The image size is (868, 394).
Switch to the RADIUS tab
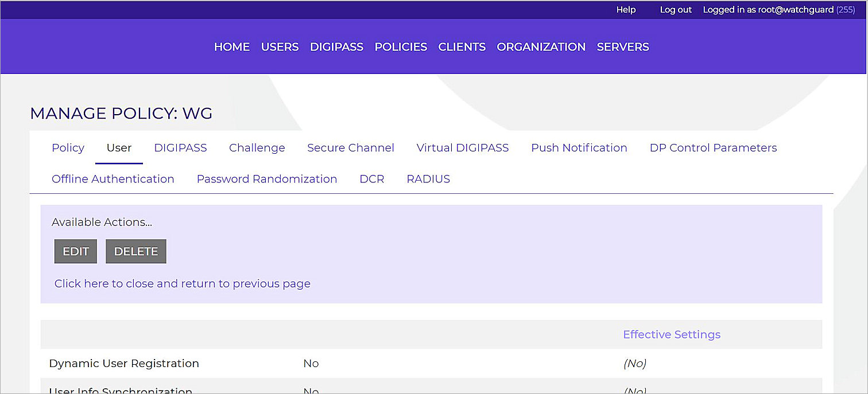[x=428, y=179]
